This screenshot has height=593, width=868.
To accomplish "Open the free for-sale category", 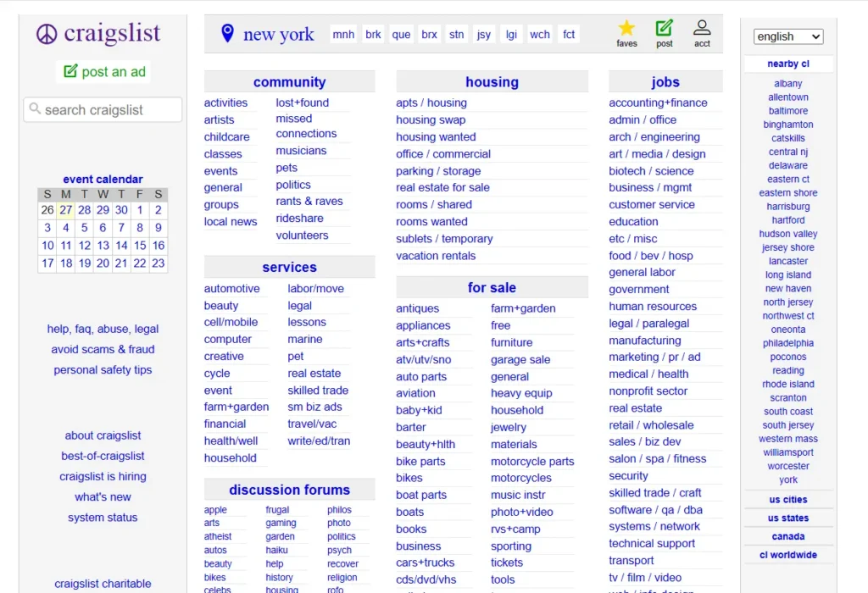I will coord(500,326).
